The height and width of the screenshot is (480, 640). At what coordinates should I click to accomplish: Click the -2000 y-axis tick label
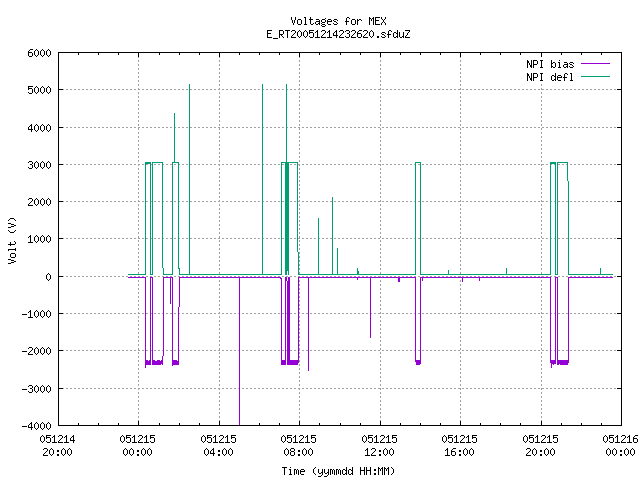pyautogui.click(x=37, y=351)
